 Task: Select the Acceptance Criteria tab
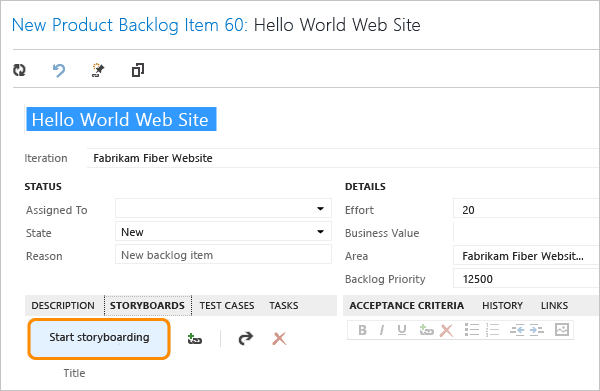coord(406,305)
